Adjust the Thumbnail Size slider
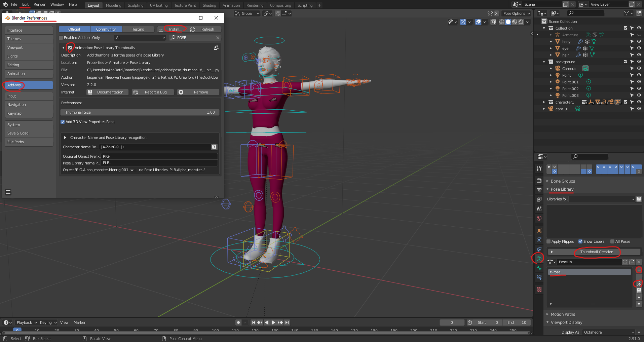 (140, 112)
